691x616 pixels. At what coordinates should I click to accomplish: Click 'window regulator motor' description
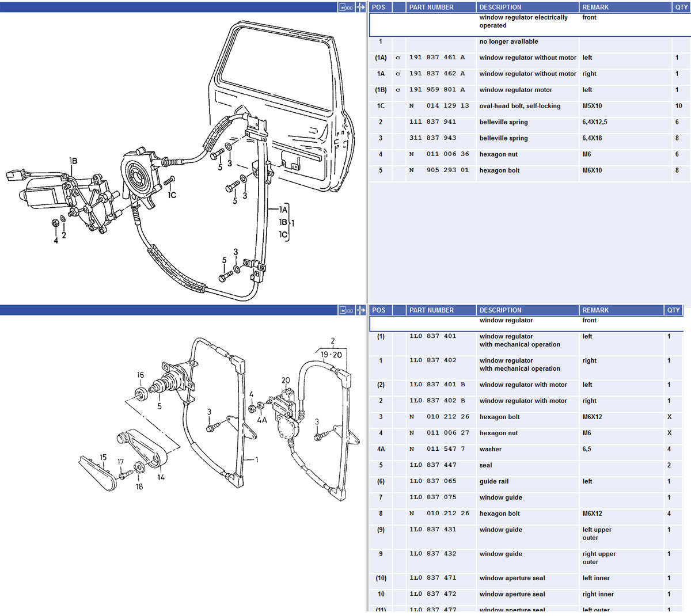pyautogui.click(x=515, y=90)
